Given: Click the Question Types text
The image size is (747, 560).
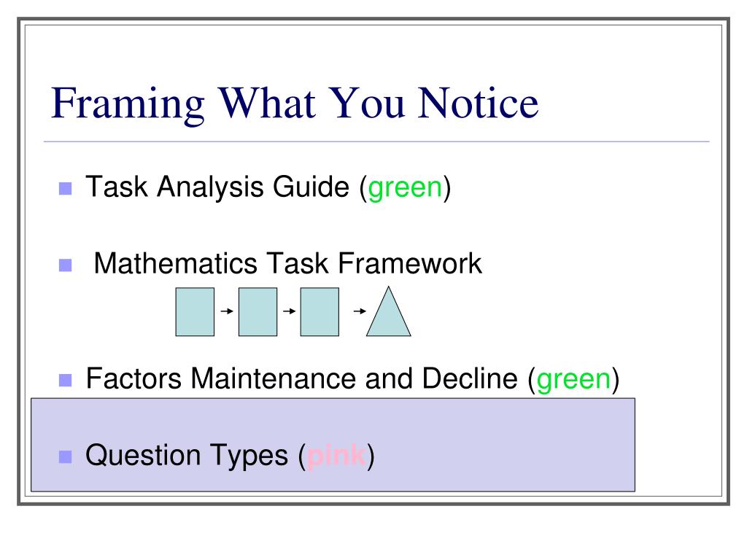Looking at the screenshot, I should (187, 456).
